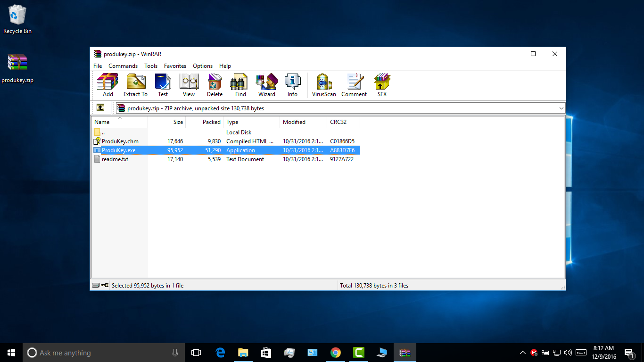Image resolution: width=644 pixels, height=362 pixels.
Task: Show hidden tray icons chevron
Action: tap(523, 353)
